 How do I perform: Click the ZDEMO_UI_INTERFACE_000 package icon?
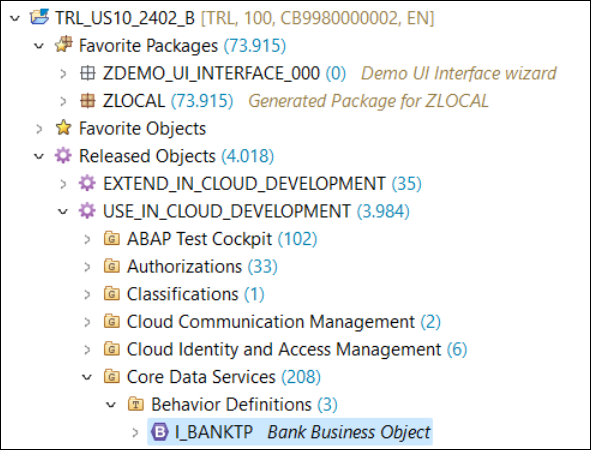[x=87, y=73]
